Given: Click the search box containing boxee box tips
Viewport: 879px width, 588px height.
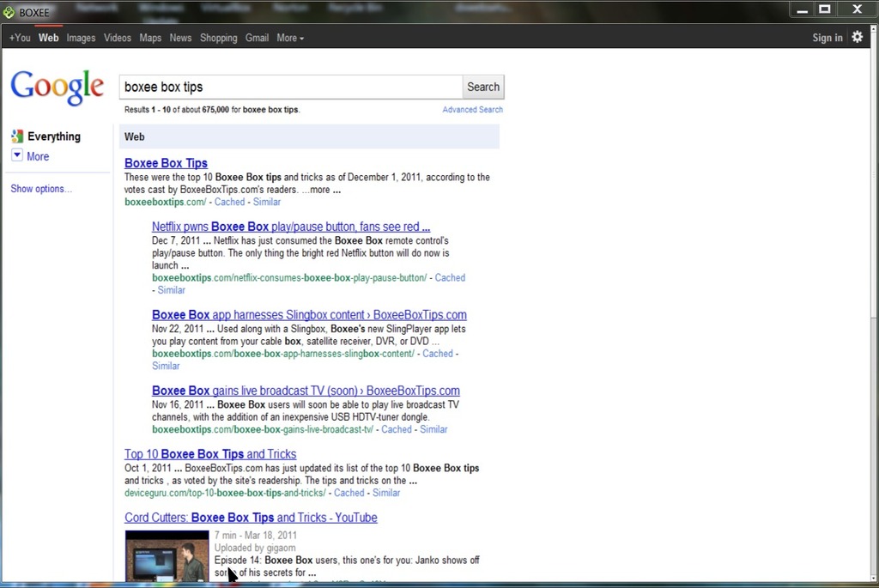Looking at the screenshot, I should [291, 87].
